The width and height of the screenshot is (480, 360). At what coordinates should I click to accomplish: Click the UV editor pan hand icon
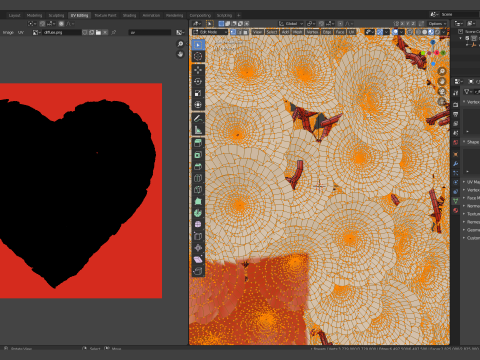[180, 54]
